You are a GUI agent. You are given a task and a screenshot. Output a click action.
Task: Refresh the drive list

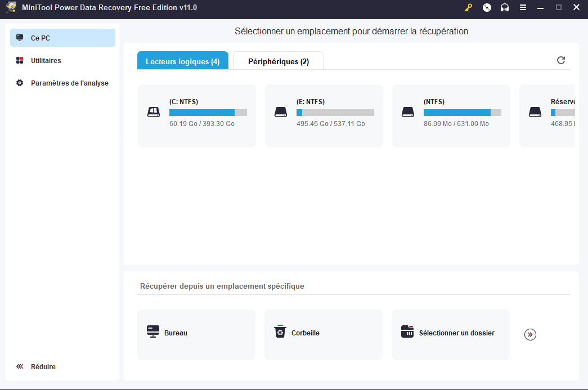tap(560, 60)
